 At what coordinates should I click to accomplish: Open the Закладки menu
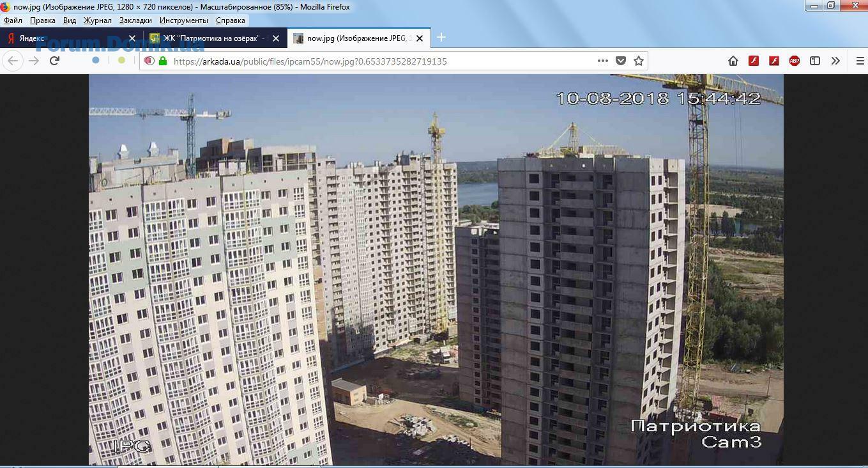pyautogui.click(x=135, y=20)
